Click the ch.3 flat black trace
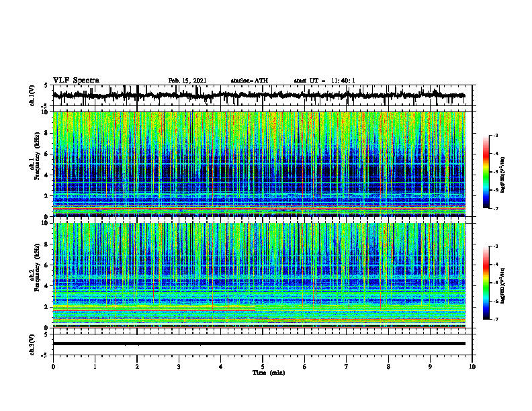 tap(259, 344)
